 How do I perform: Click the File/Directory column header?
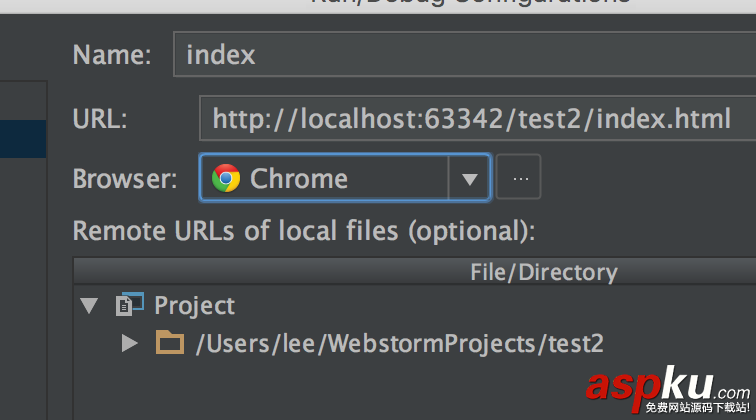tap(544, 272)
